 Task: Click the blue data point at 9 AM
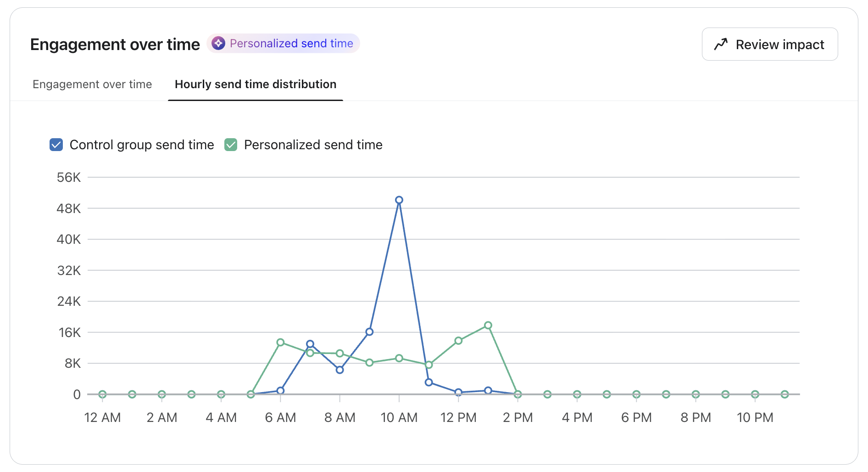(369, 332)
